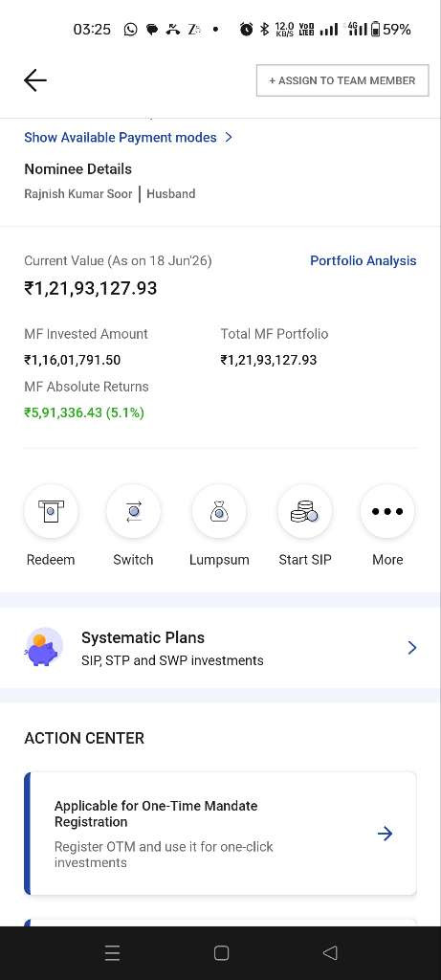The height and width of the screenshot is (980, 441).
Task: Expand Systematic Plans with the chevron
Action: click(411, 648)
